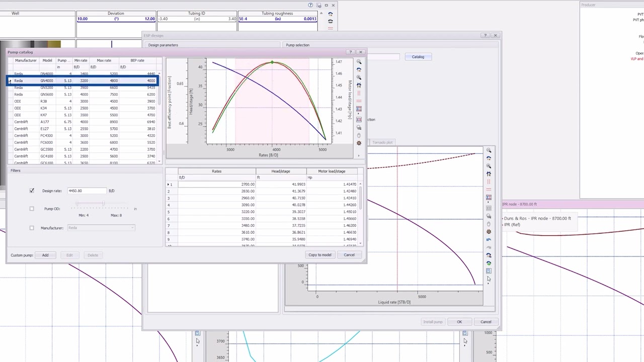Click the Head/stage column header in rates table

[281, 171]
